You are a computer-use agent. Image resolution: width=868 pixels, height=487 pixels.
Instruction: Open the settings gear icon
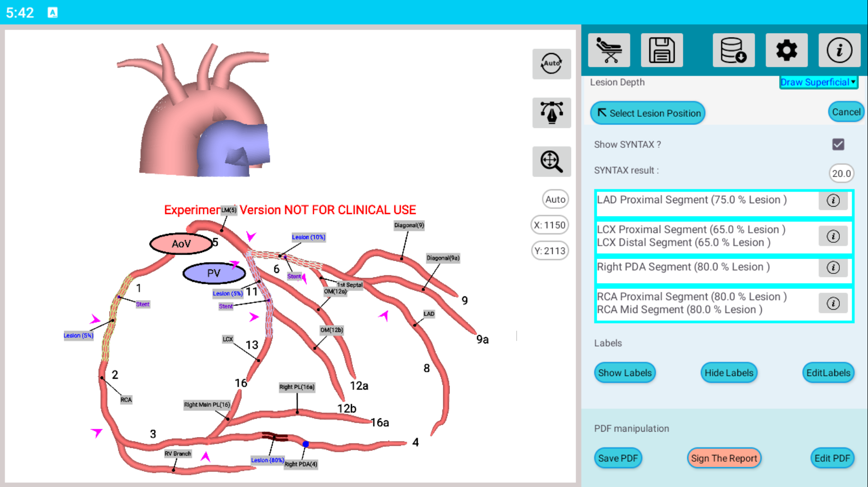(x=786, y=50)
